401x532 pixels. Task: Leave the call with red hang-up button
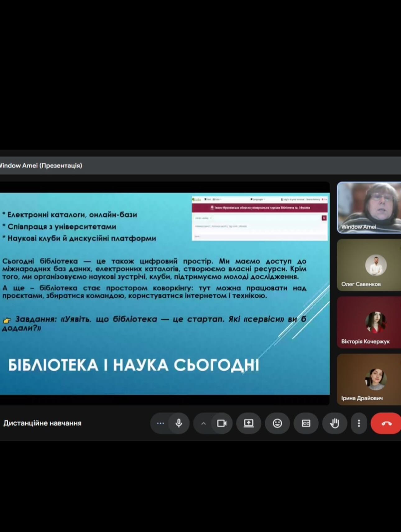[386, 423]
